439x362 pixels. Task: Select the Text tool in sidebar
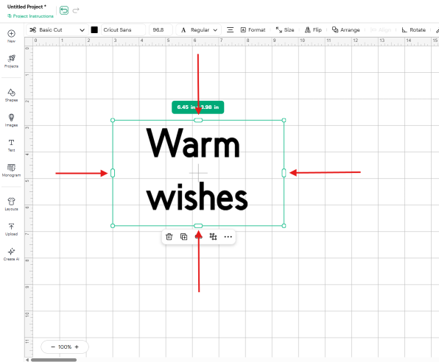[11, 145]
